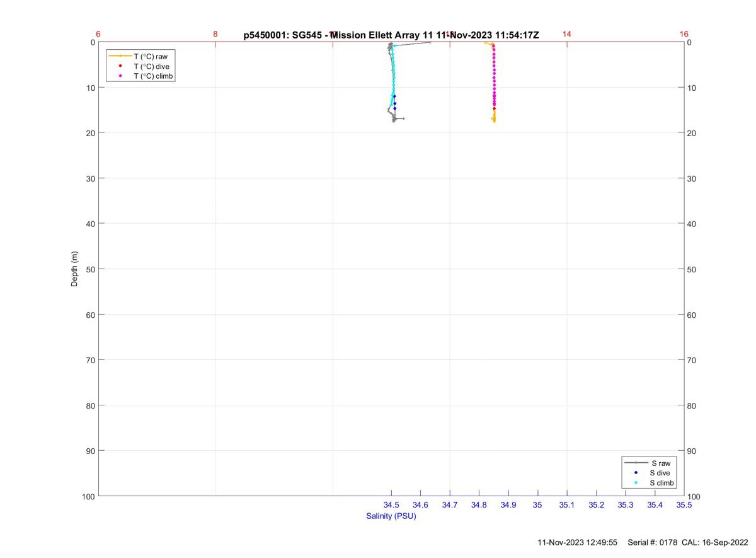
Task: Click the 'Salinity (PSU)' axis label
Action: point(391,516)
